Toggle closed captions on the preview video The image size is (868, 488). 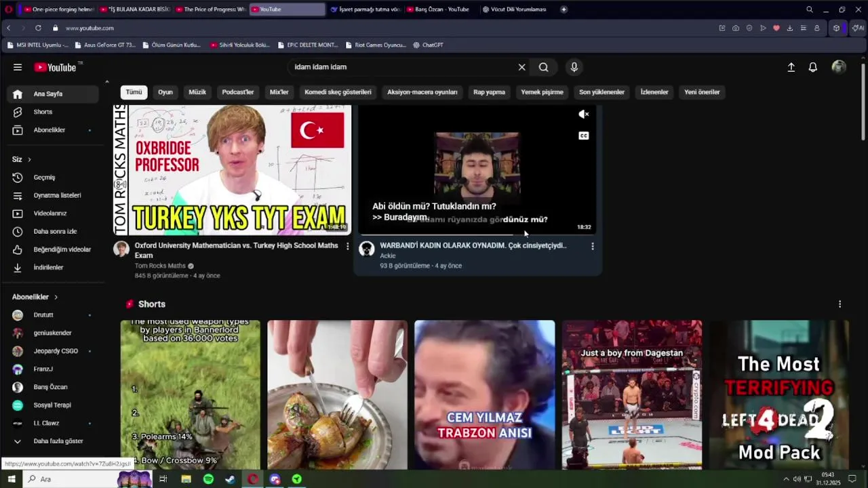click(x=583, y=136)
